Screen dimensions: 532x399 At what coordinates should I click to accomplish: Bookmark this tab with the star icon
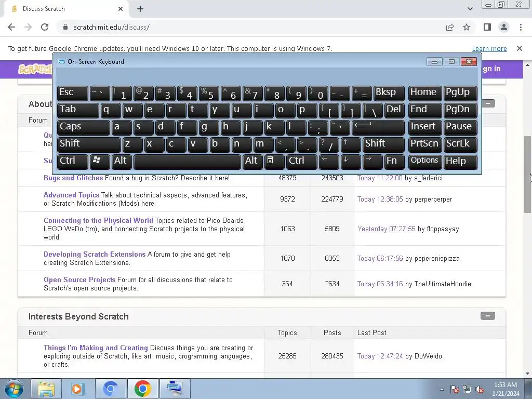pyautogui.click(x=467, y=27)
